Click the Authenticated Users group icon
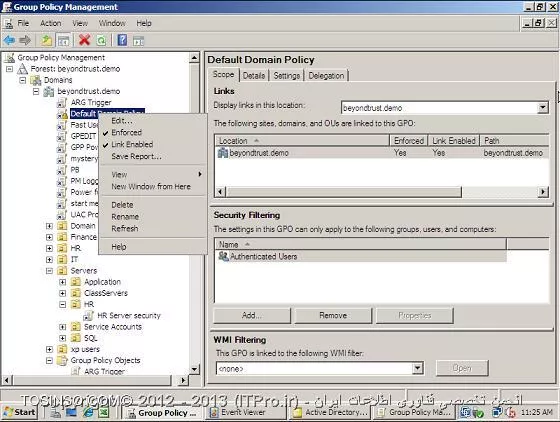The image size is (560, 422). [x=223, y=256]
